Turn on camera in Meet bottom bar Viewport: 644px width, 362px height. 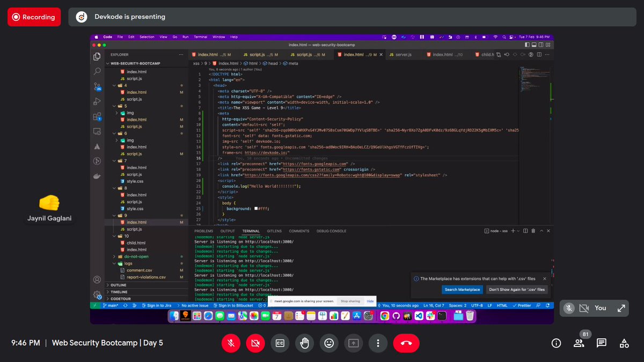tap(256, 343)
